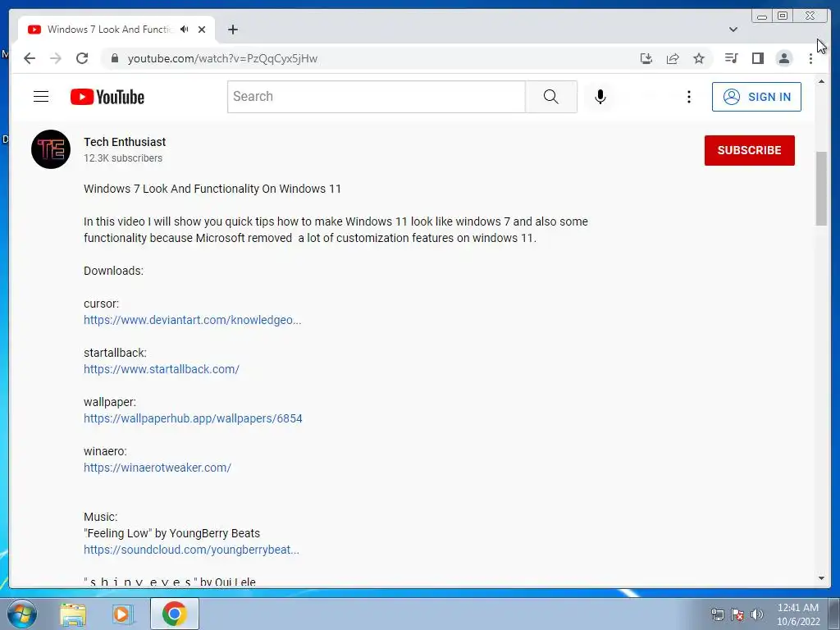Close the Windows 7 Look tab
The height and width of the screenshot is (630, 840).
point(202,30)
